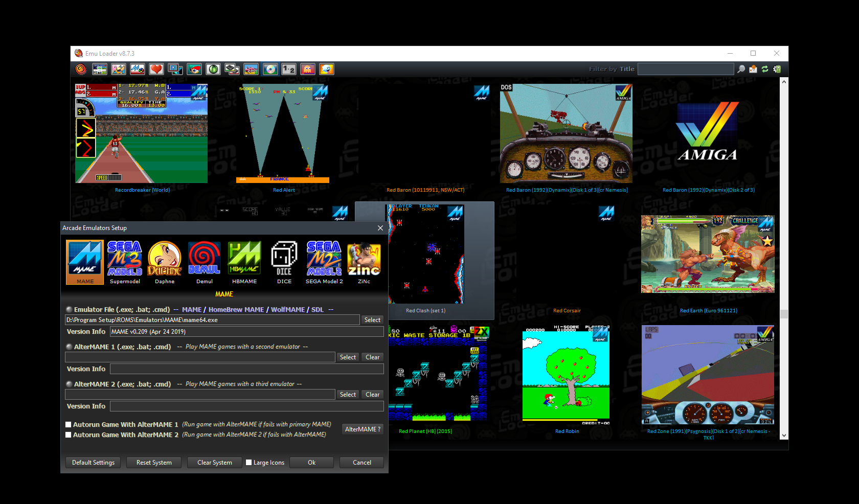Click the Filter by Title input field

coord(686,69)
